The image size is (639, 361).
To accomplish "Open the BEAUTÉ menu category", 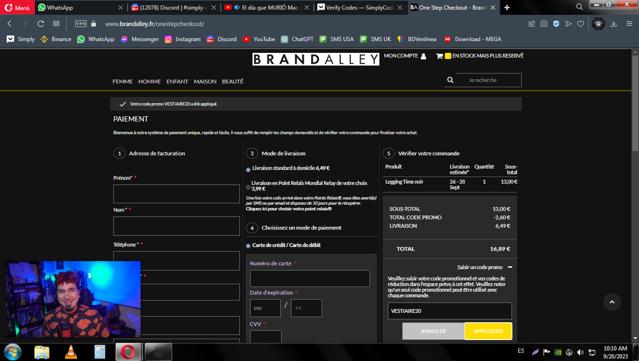I will (x=233, y=81).
